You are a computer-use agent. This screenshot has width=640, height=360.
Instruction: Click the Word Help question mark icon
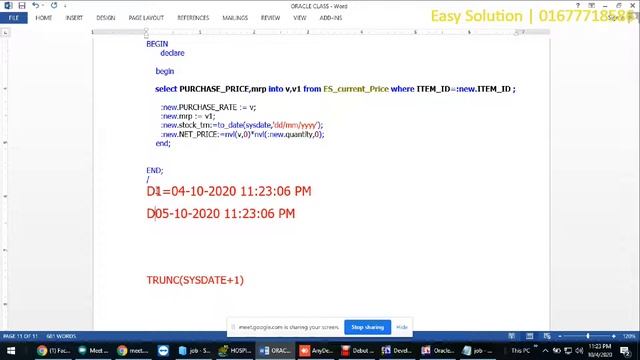click(578, 5)
